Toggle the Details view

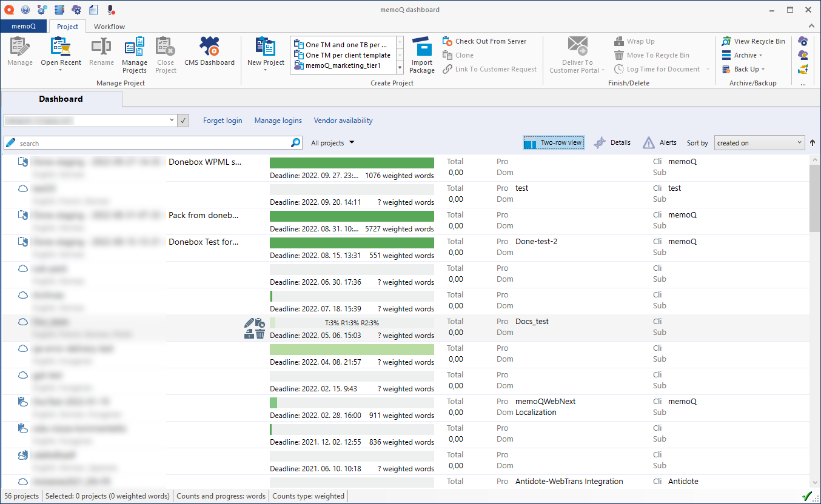coord(612,143)
